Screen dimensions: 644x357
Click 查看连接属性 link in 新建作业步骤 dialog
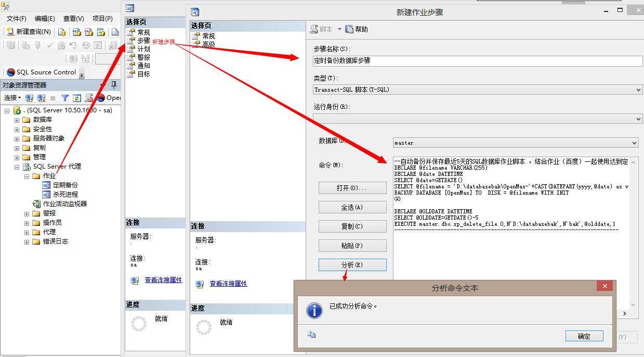pyautogui.click(x=228, y=284)
